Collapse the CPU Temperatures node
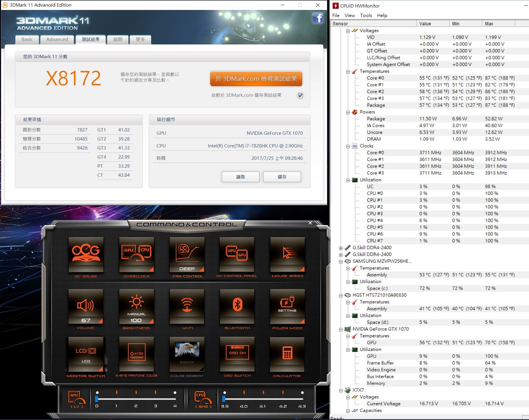529x420 pixels. [348, 71]
